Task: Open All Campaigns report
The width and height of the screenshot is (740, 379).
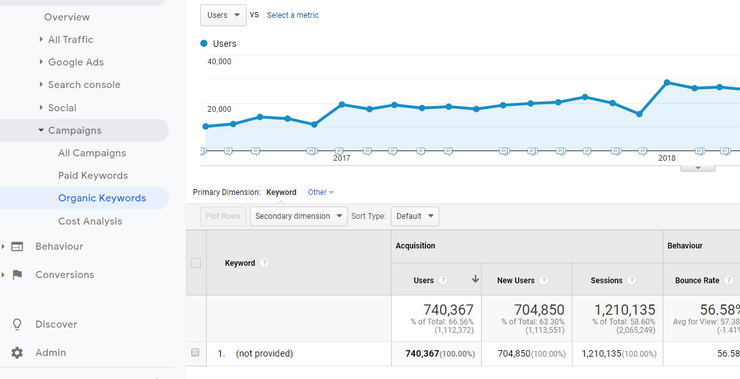Action: 92,153
